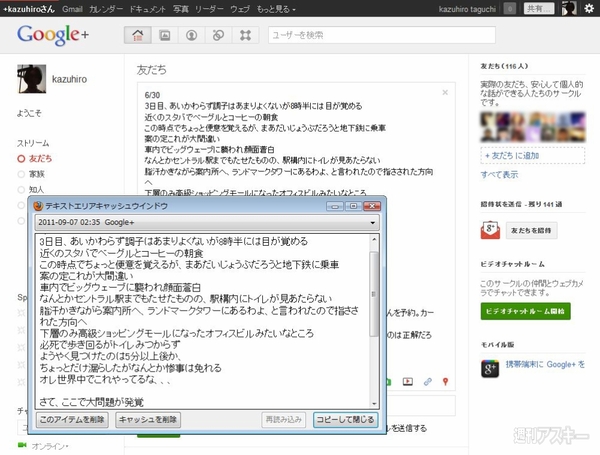Image resolution: width=600 pixels, height=455 pixels.
Task: Click the Firefox icon in cache window title
Action: (x=38, y=206)
